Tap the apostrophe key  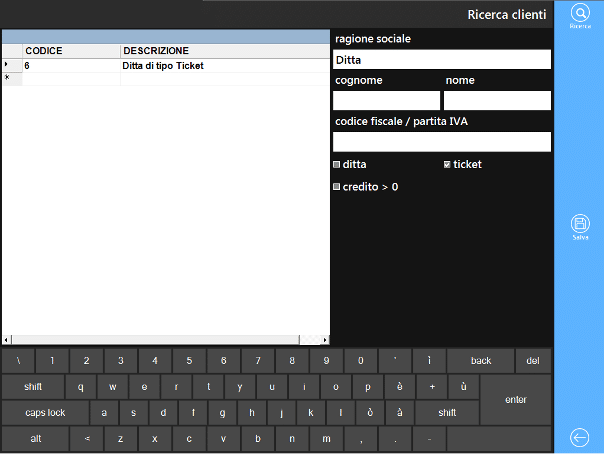click(x=395, y=360)
